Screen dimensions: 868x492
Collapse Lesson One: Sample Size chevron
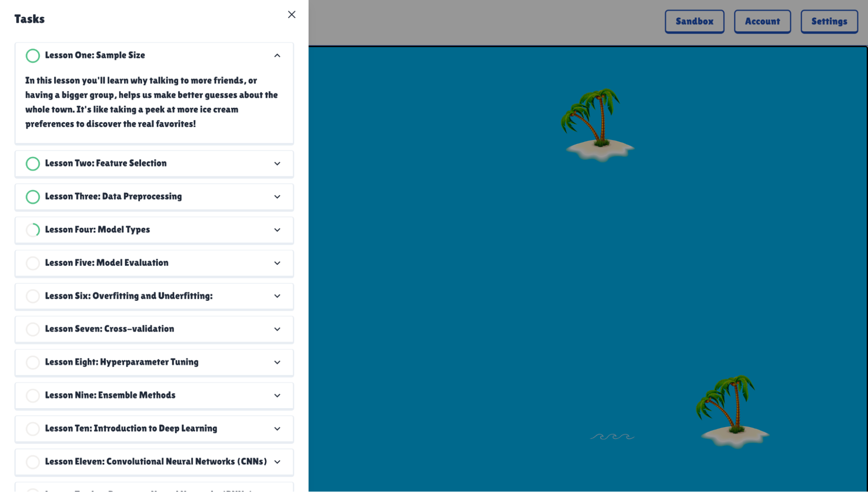click(x=277, y=56)
